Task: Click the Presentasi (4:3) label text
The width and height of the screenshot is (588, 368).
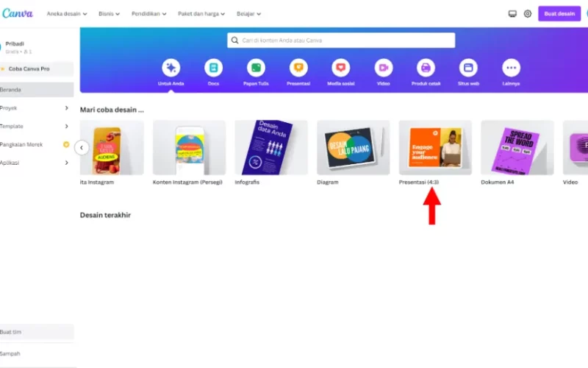Action: [418, 182]
